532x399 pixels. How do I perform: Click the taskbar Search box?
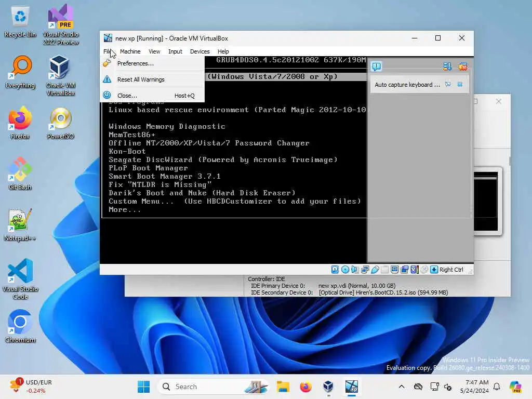coord(214,387)
